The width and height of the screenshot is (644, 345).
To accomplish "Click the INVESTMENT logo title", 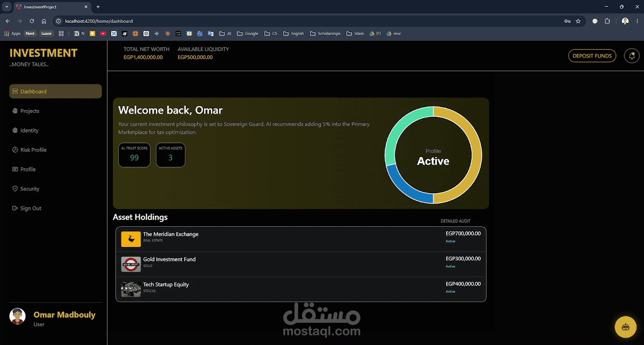I will click(43, 53).
